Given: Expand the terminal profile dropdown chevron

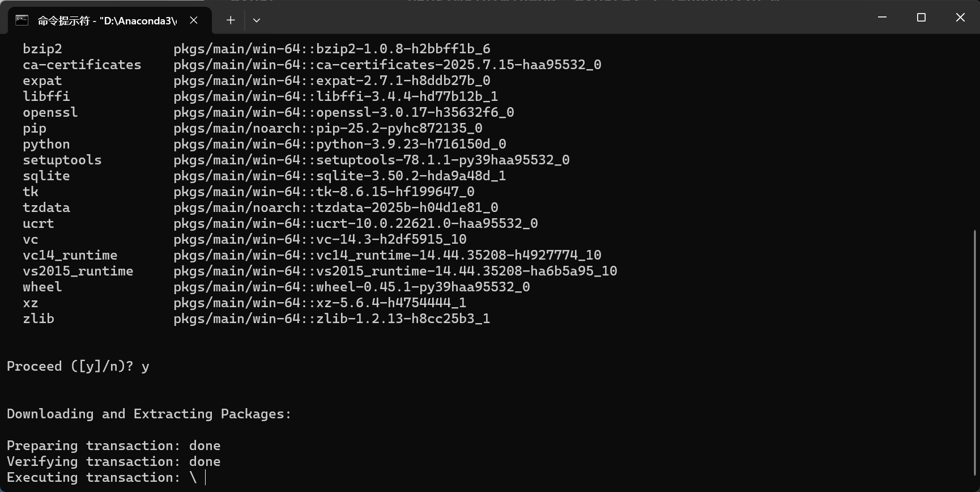Looking at the screenshot, I should [257, 20].
